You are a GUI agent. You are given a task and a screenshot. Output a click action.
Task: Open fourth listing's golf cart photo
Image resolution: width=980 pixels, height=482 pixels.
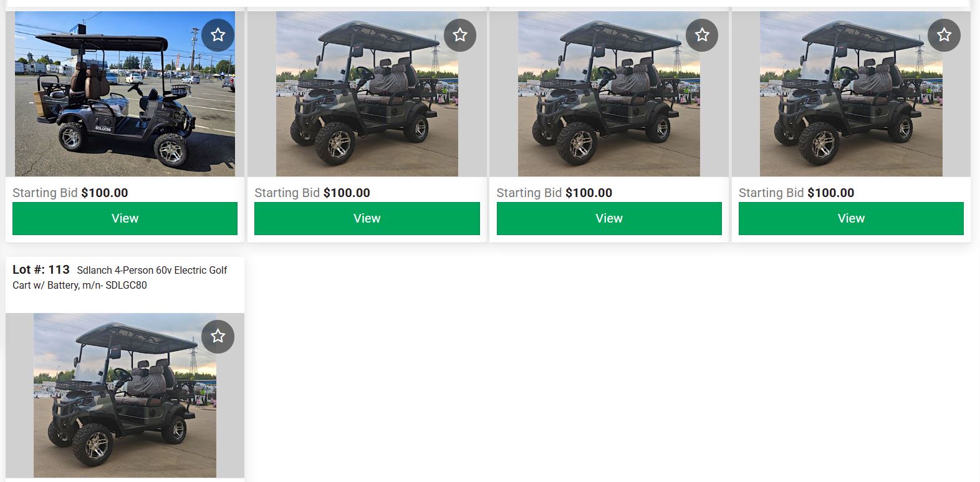tap(851, 94)
